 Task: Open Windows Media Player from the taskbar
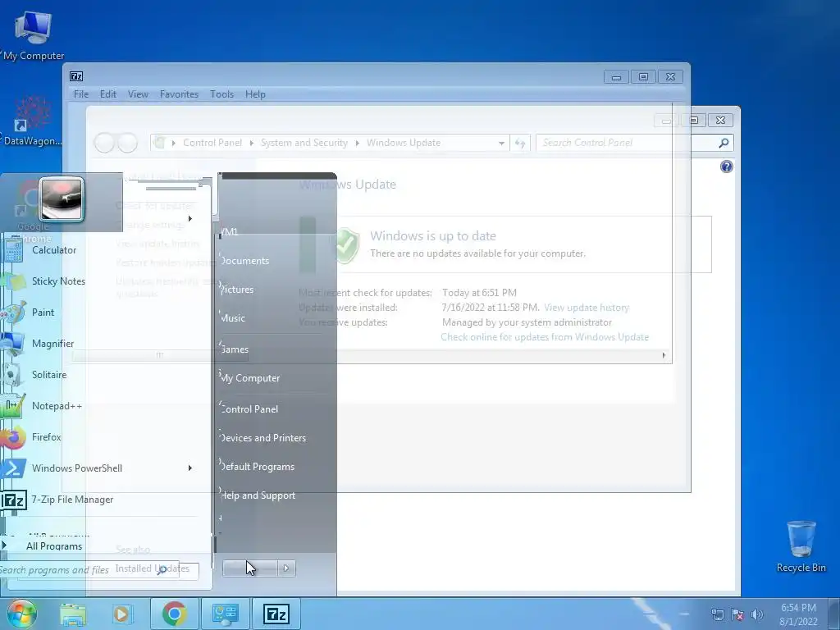(x=122, y=614)
